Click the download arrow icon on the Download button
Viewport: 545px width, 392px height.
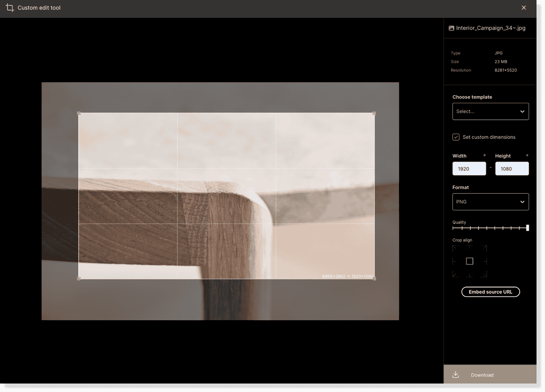click(x=455, y=375)
